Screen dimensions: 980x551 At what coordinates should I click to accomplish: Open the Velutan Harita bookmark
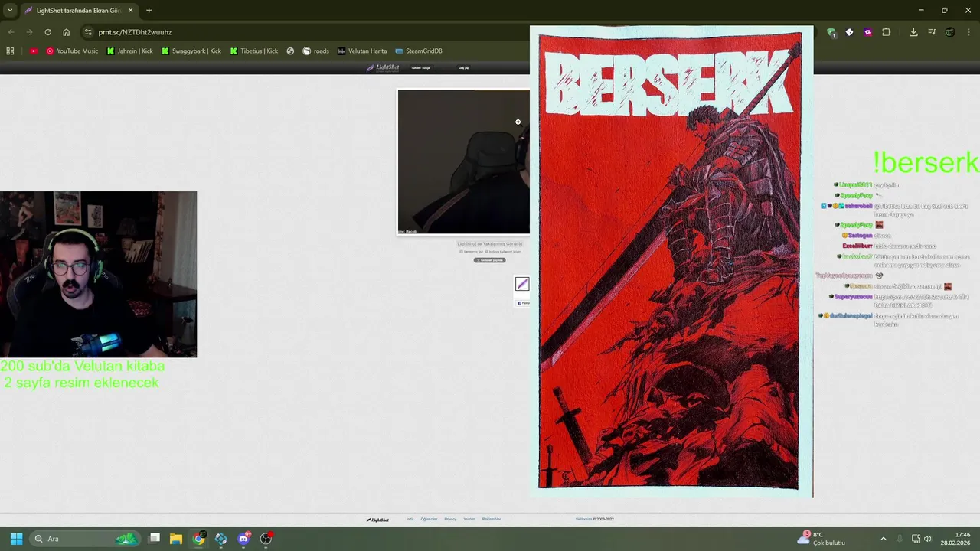click(362, 51)
